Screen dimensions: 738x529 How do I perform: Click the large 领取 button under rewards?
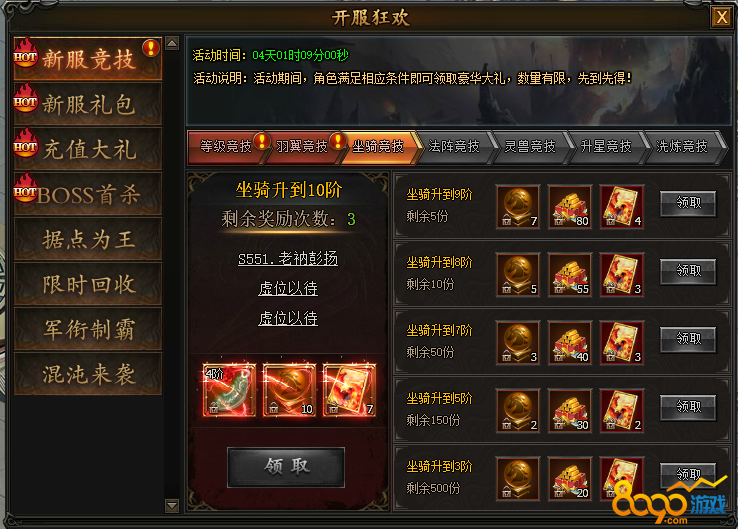pos(286,467)
